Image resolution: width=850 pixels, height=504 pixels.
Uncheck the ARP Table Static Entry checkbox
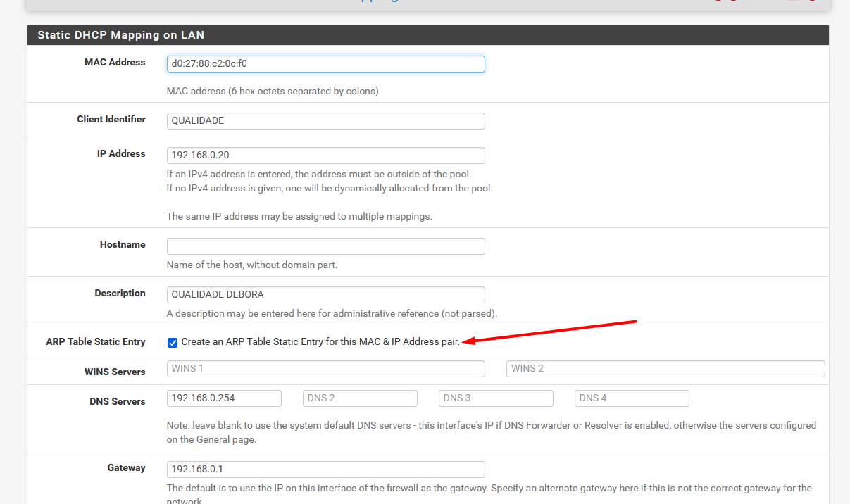click(x=173, y=343)
